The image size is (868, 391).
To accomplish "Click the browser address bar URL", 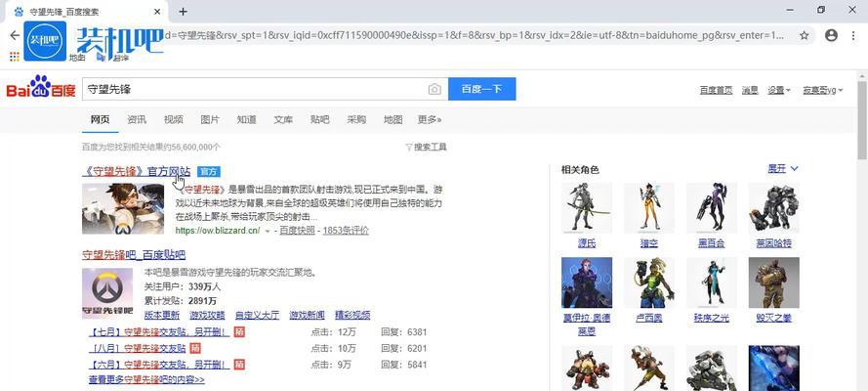I will pyautogui.click(x=475, y=35).
